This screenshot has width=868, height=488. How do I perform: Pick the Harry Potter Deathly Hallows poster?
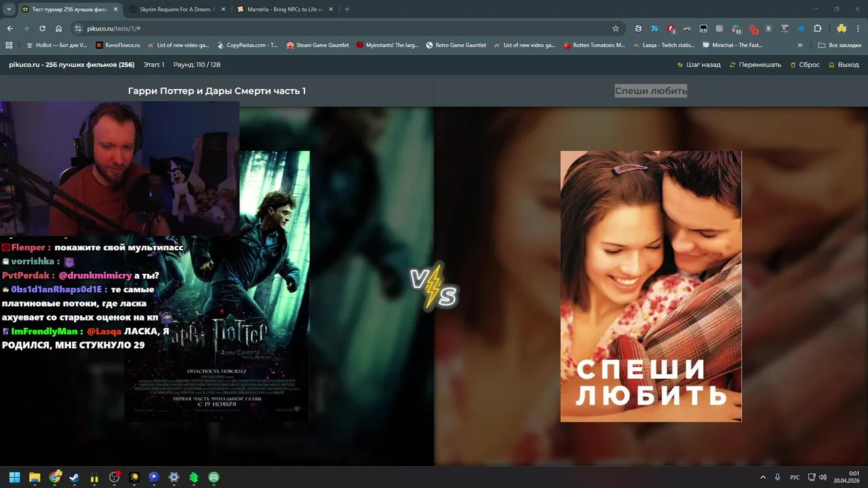[x=217, y=286]
